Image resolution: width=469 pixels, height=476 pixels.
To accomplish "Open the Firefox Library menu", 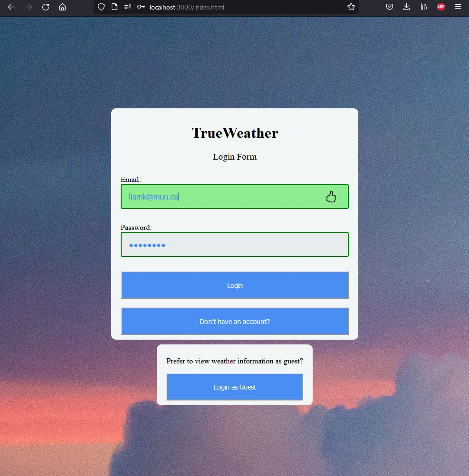I will coord(423,7).
